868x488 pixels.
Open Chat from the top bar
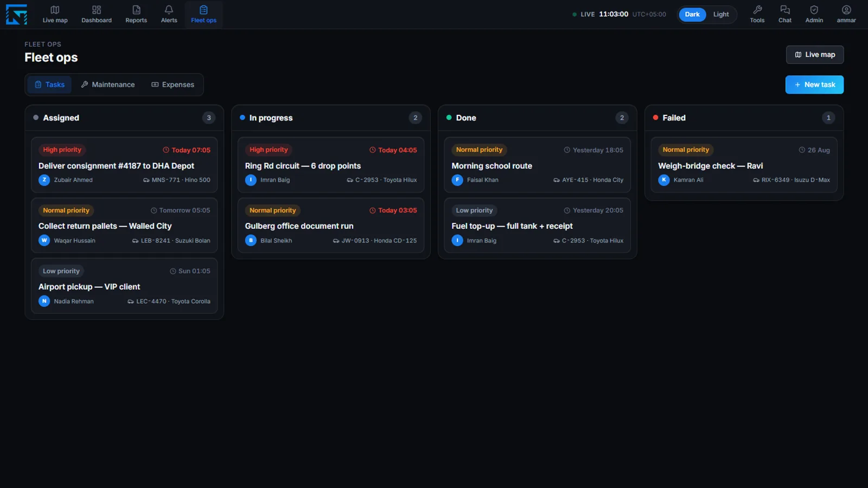tap(784, 15)
